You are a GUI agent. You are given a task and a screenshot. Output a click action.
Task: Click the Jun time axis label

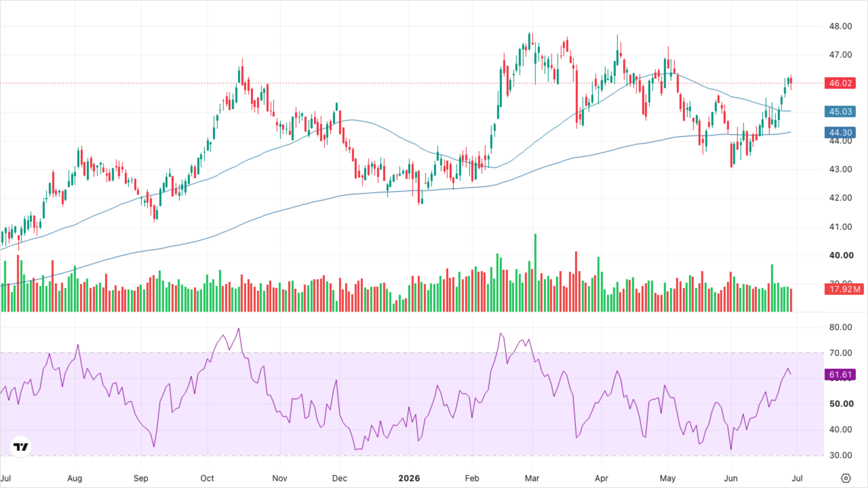731,478
